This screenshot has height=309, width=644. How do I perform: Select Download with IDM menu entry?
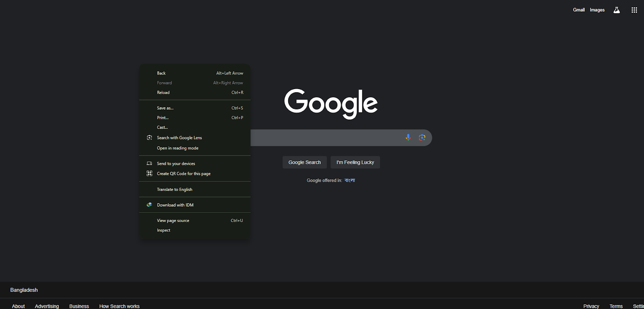(x=195, y=205)
